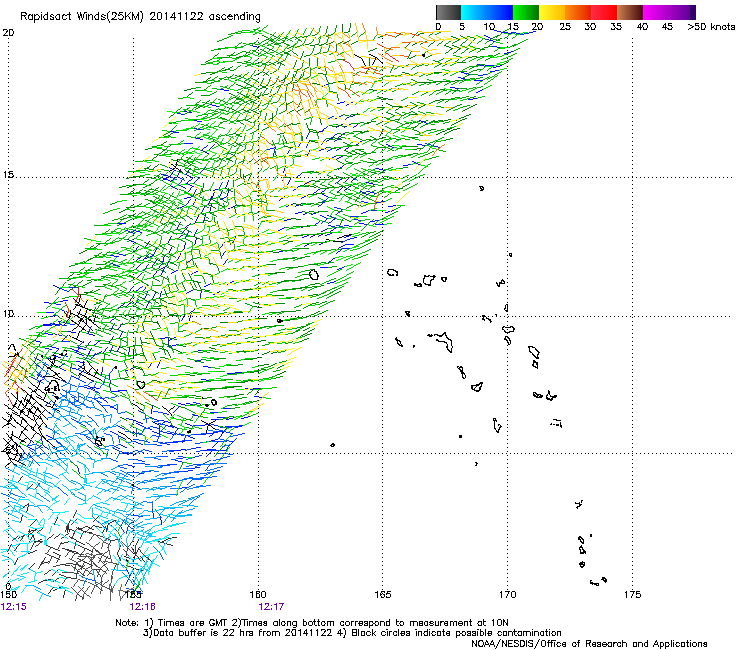Click the note 'Data buffer is 22 hrs'

[204, 633]
